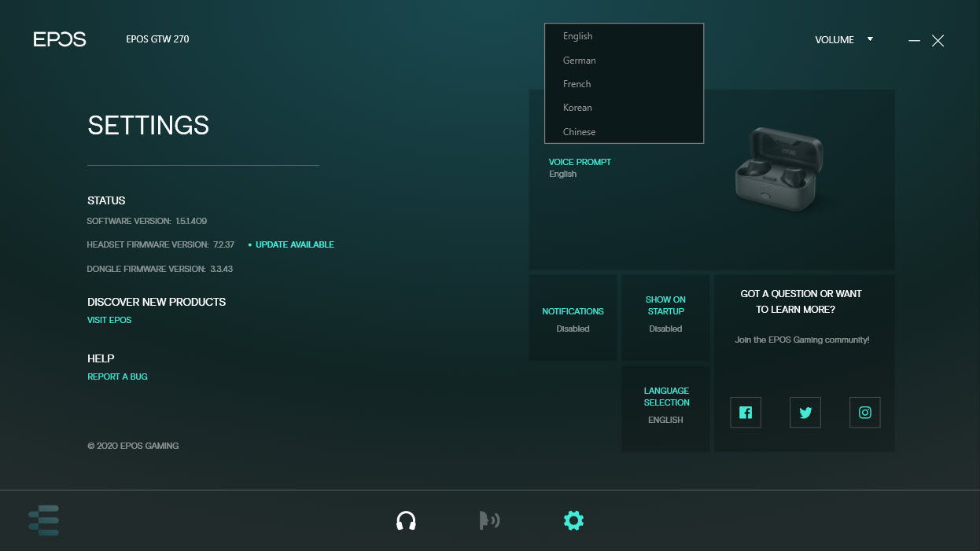
Task: Click the Join the EPOS Gaming community text
Action: pos(802,340)
